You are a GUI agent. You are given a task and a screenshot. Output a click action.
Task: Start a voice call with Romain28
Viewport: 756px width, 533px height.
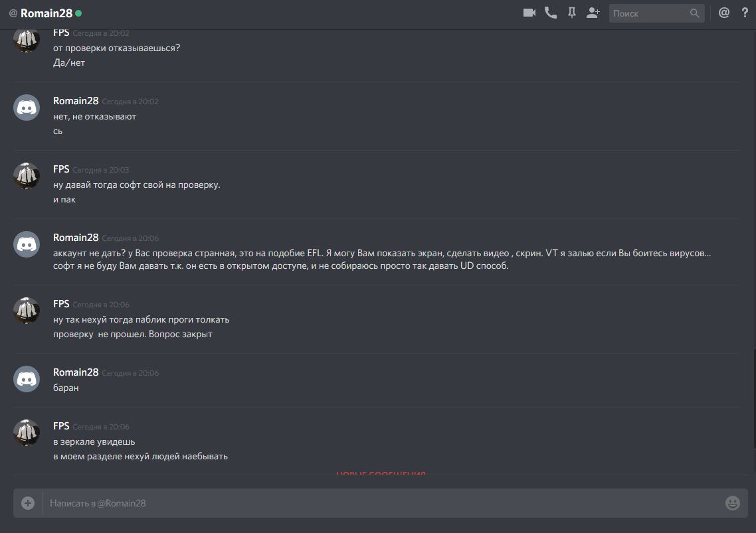point(551,13)
